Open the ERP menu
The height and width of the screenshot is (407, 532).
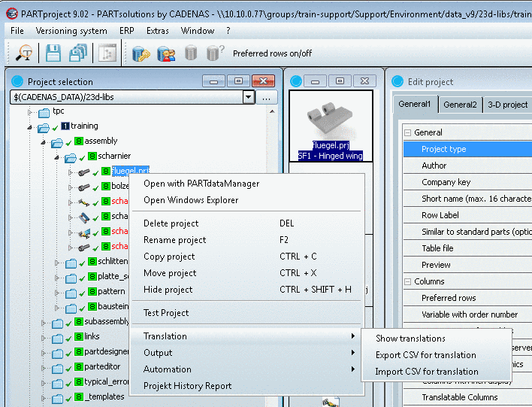(127, 31)
